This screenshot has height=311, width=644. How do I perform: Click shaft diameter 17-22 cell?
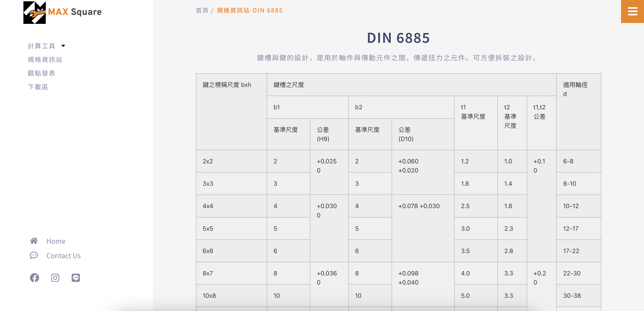click(579, 251)
